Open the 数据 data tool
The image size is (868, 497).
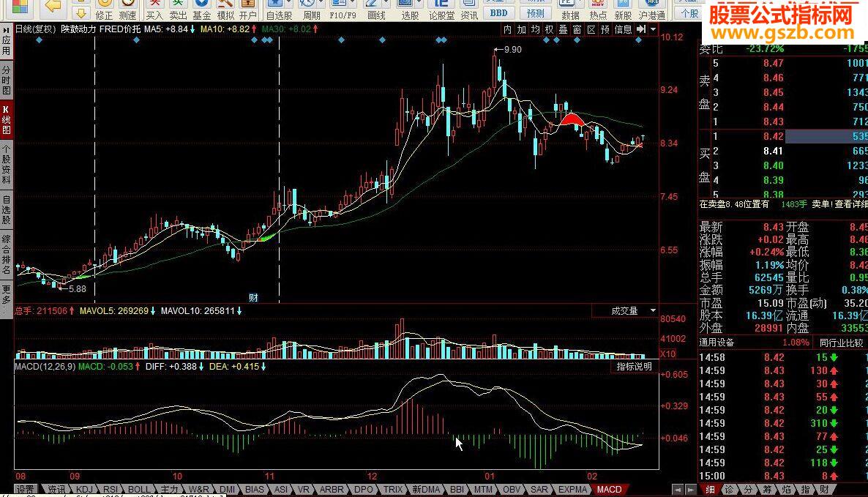click(570, 10)
